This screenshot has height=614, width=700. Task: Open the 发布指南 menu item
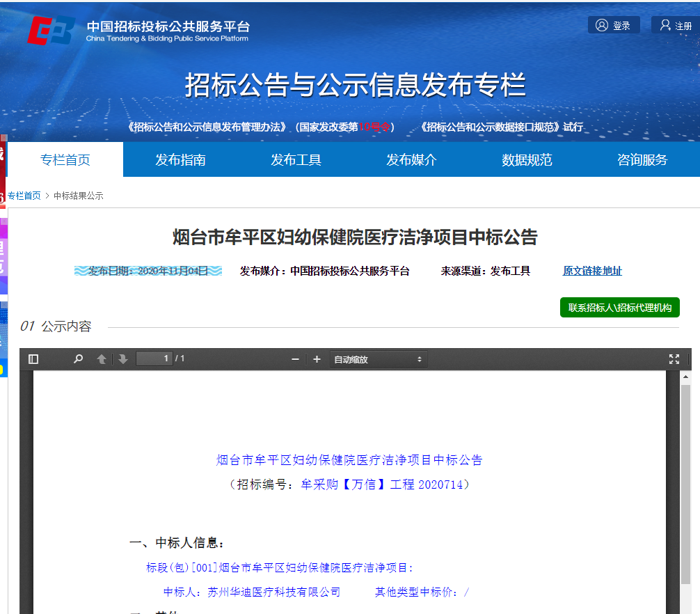[x=180, y=159]
